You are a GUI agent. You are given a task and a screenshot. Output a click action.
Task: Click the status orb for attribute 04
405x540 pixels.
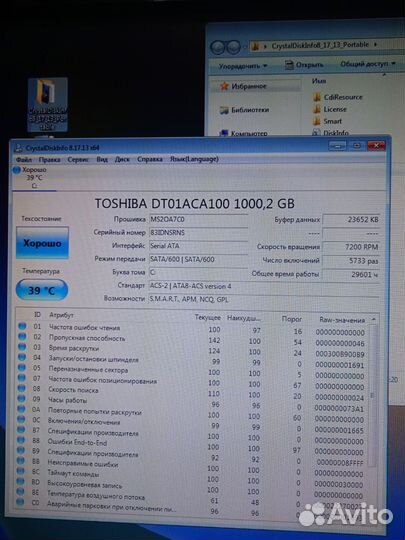pos(22,357)
